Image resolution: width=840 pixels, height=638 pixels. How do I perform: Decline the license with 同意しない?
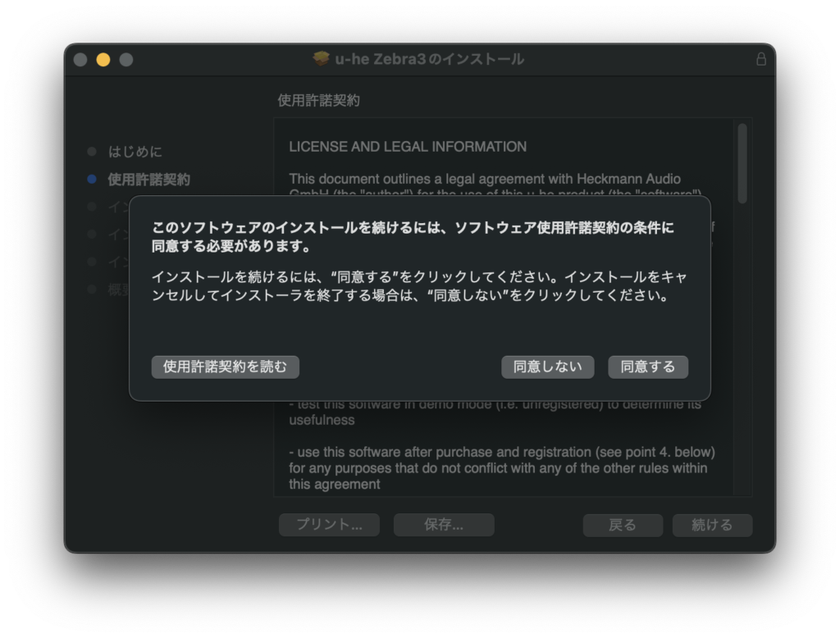tap(547, 367)
